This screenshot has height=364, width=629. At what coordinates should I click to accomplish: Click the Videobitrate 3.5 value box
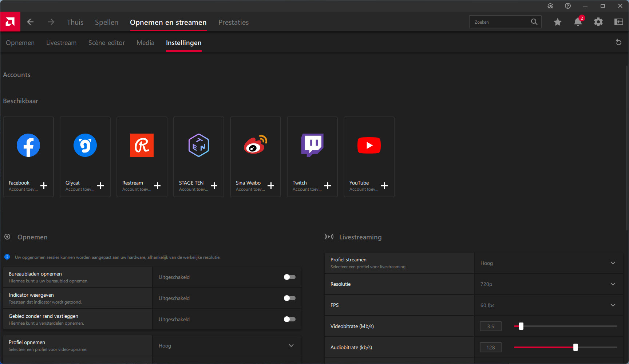click(491, 326)
